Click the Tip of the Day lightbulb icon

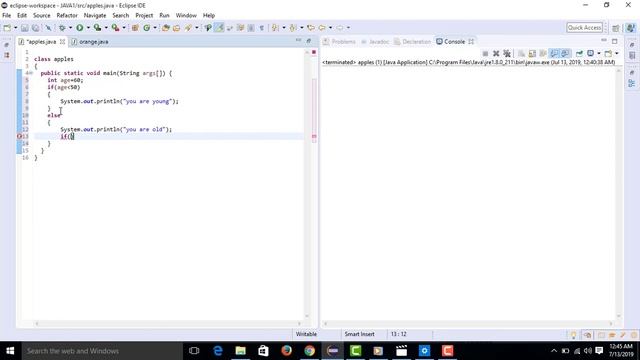[x=573, y=335]
